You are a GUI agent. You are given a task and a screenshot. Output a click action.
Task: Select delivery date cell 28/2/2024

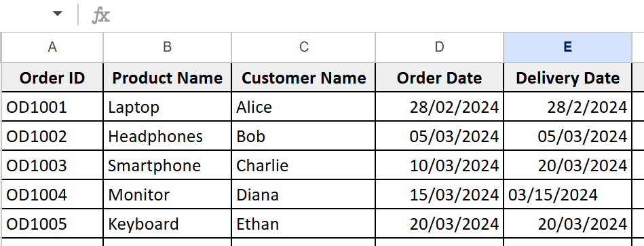click(x=567, y=107)
